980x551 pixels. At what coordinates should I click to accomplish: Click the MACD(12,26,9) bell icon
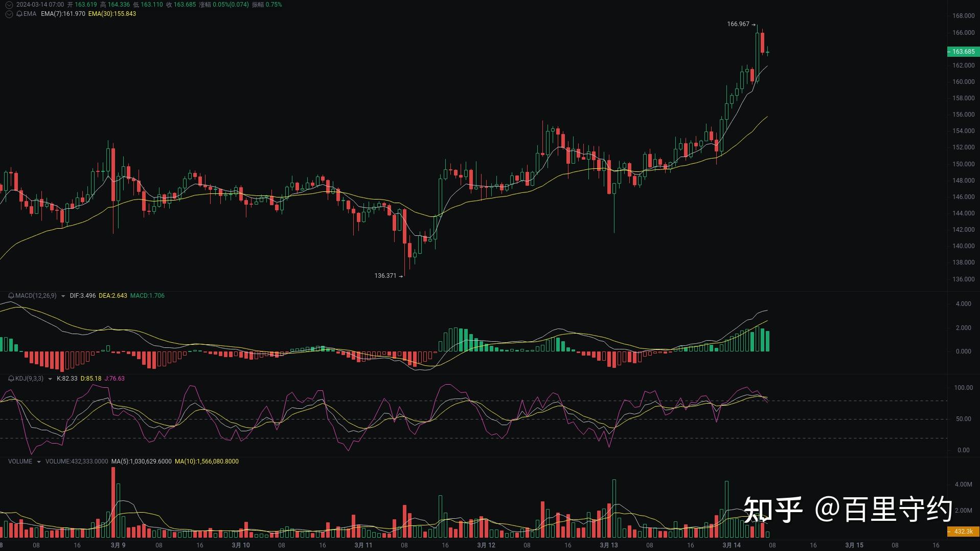pyautogui.click(x=11, y=296)
